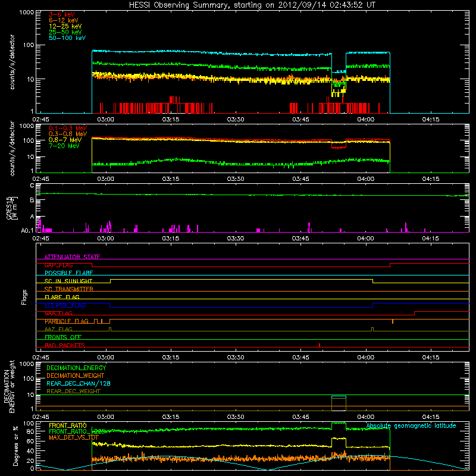Select the 3-6 keV legend label

click(x=61, y=14)
